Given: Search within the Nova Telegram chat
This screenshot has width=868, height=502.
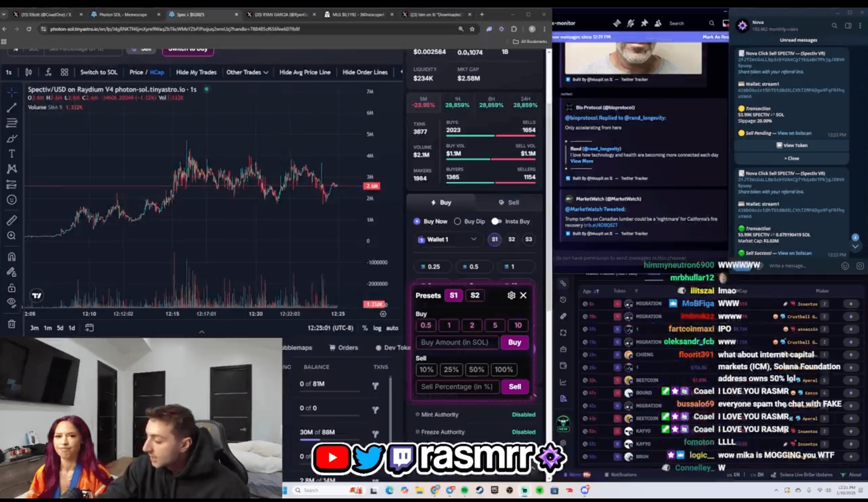Looking at the screenshot, I should [834, 26].
